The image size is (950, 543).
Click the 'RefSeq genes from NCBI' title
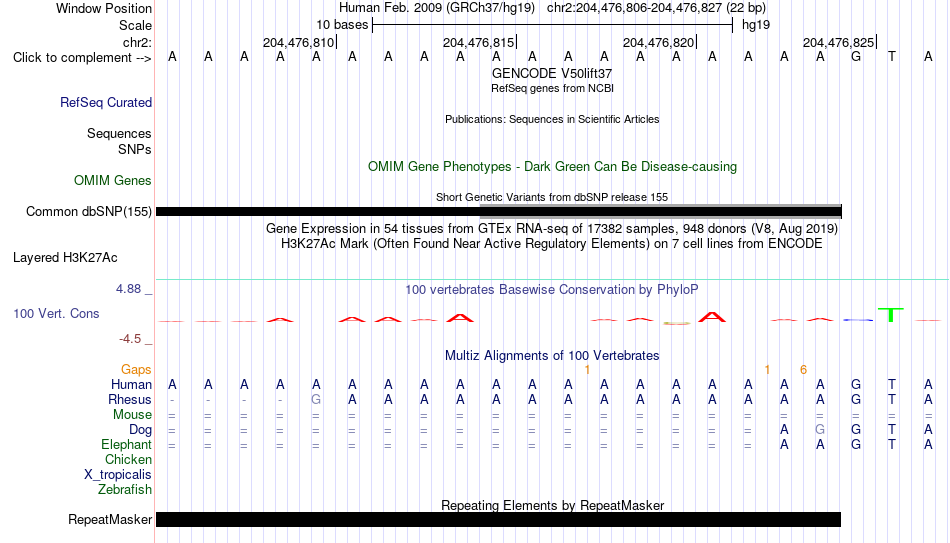553,88
